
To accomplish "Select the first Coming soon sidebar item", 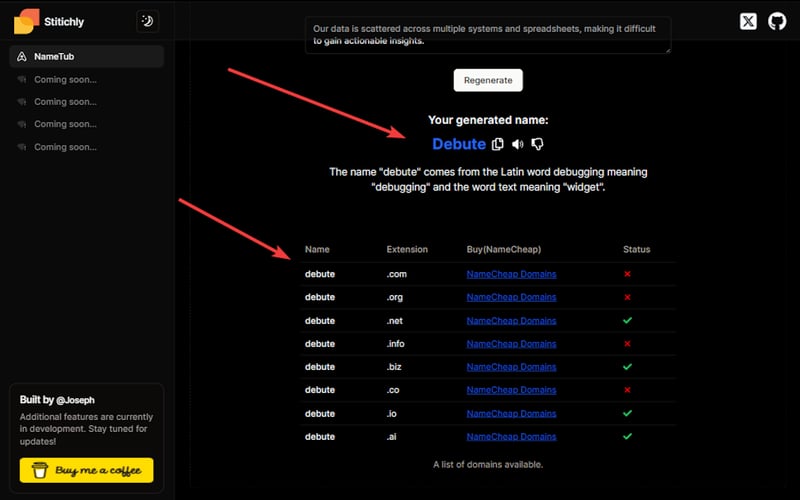I will tap(86, 80).
